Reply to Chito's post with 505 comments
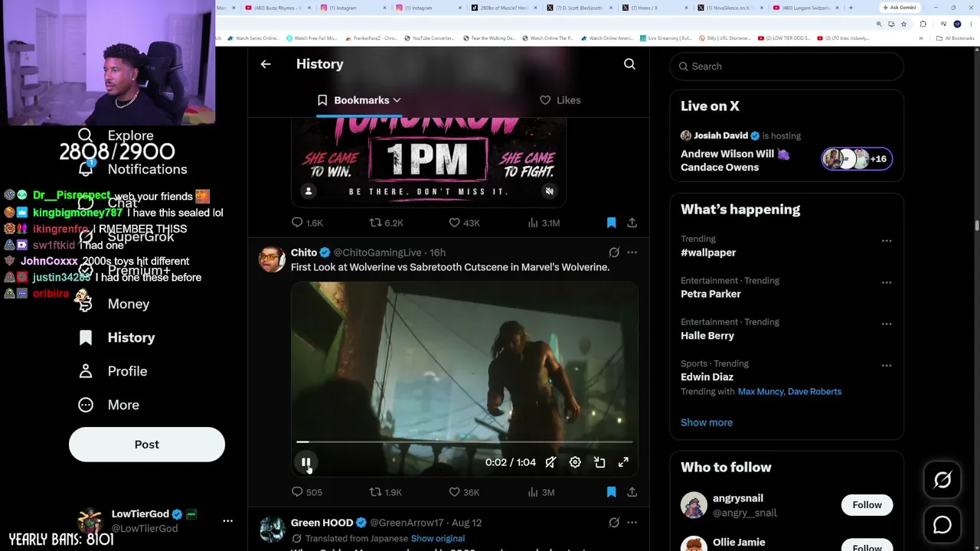The width and height of the screenshot is (980, 551). (x=307, y=492)
